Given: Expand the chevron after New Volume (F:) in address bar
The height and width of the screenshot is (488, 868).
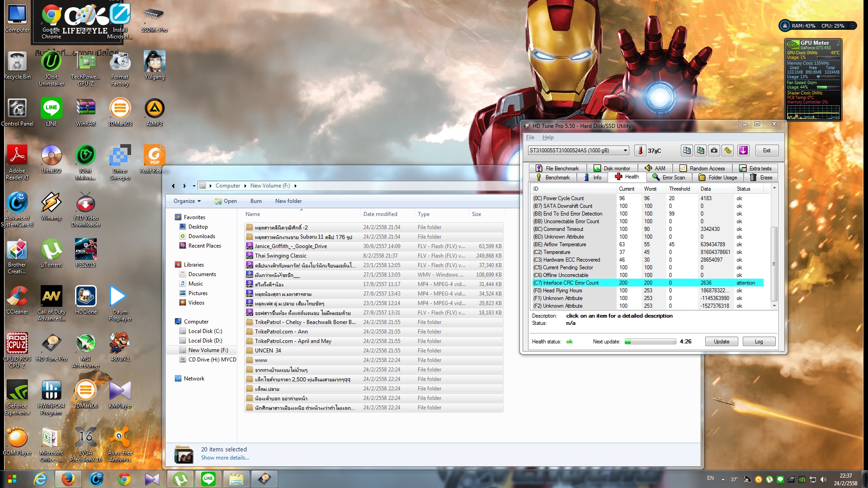Looking at the screenshot, I should [295, 186].
